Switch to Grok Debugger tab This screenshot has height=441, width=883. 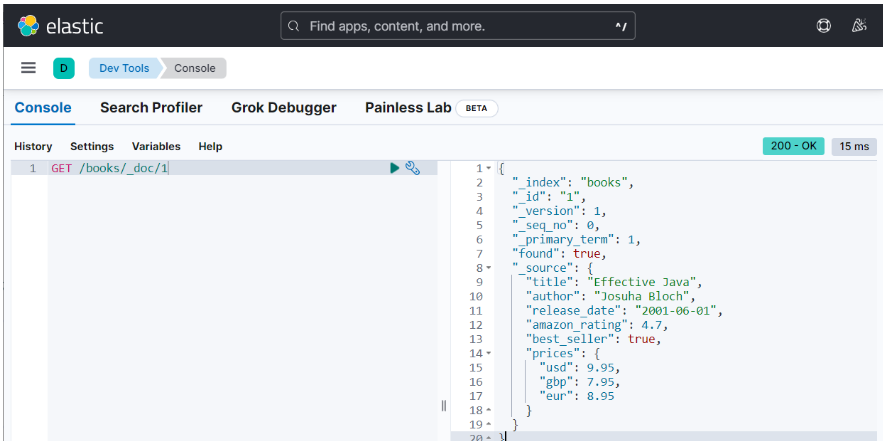[284, 108]
